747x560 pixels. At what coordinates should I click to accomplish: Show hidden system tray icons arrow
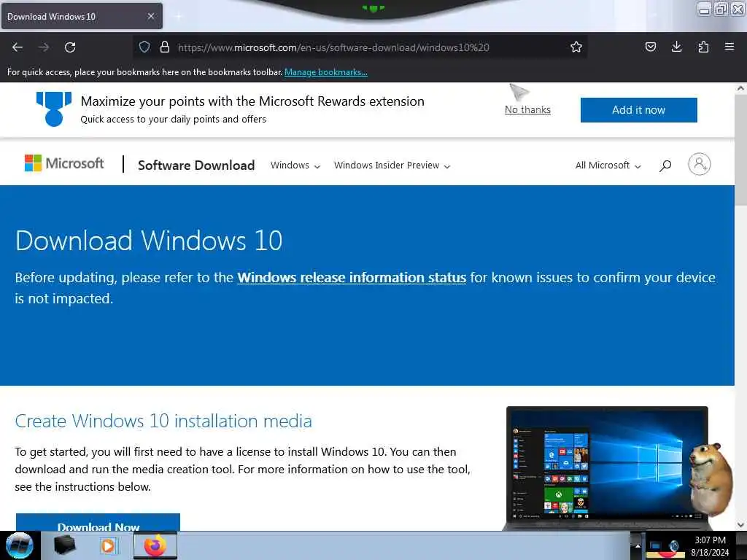point(638,545)
